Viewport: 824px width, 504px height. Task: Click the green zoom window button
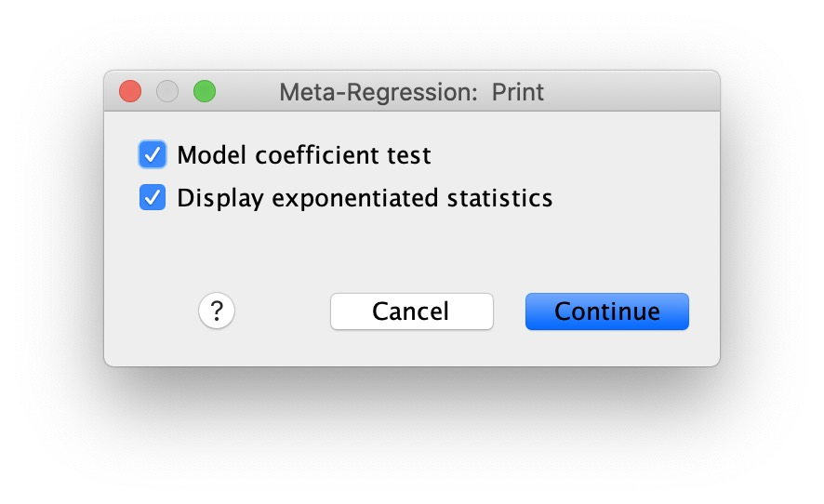coord(205,91)
